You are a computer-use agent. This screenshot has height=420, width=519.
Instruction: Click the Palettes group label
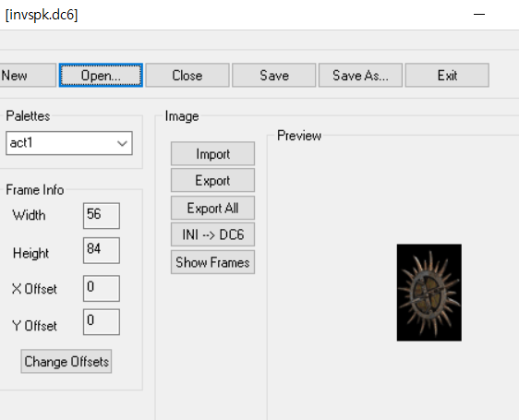click(28, 115)
